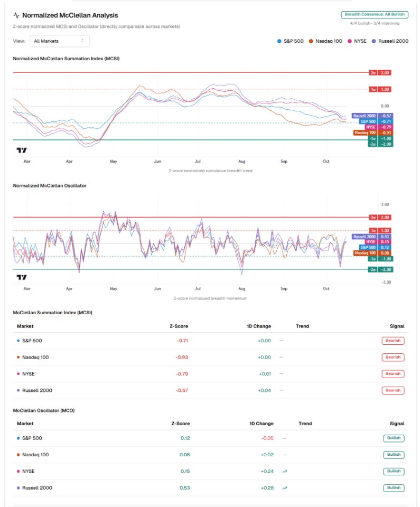The image size is (420, 507).
Task: Click the 1σ 1.00 label on the MCSI chart
Action: [x=380, y=89]
